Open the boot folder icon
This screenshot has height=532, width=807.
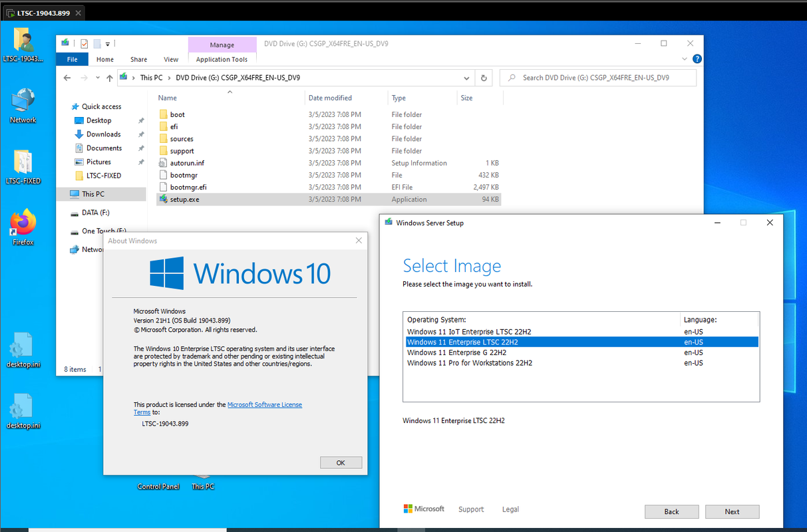(164, 114)
